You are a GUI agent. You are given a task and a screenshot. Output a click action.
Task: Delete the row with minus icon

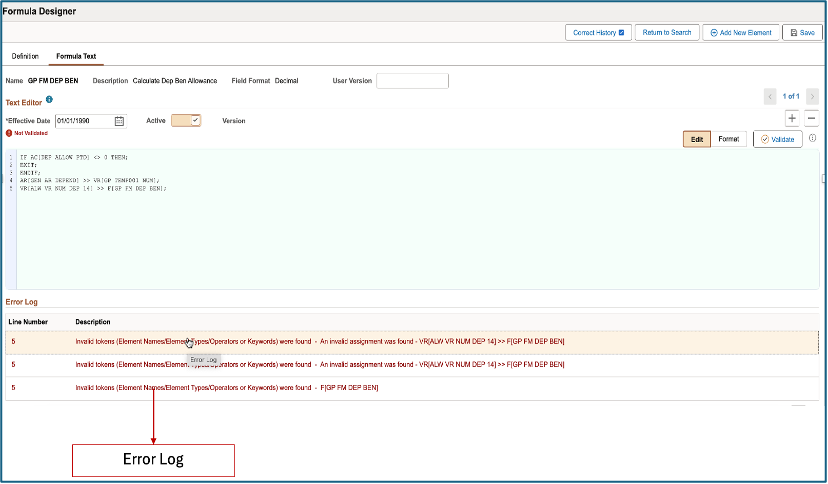click(x=812, y=118)
